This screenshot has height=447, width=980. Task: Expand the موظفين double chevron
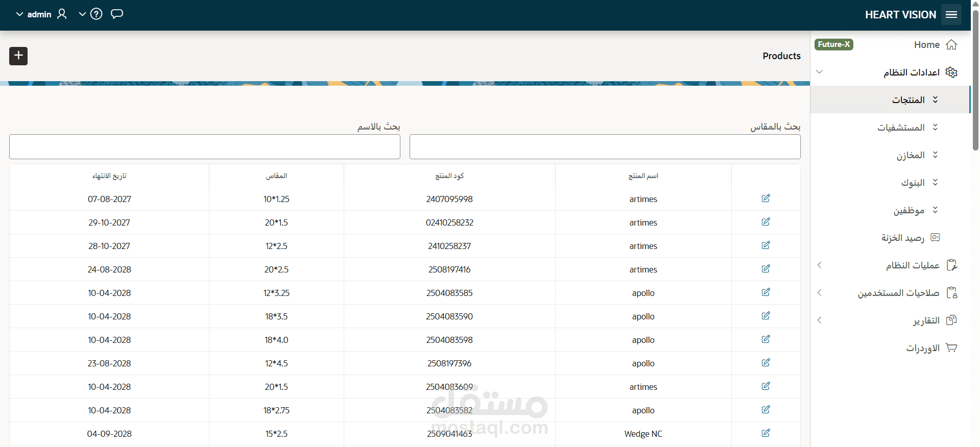point(935,210)
